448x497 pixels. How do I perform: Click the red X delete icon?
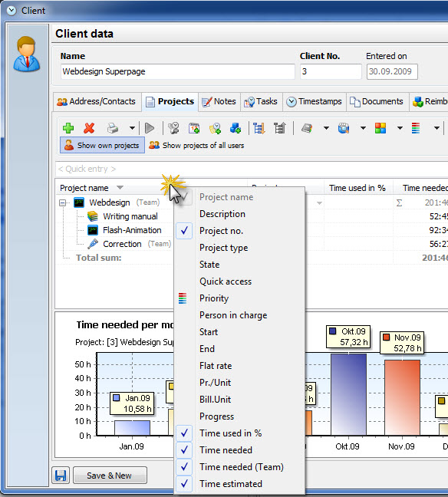click(89, 128)
